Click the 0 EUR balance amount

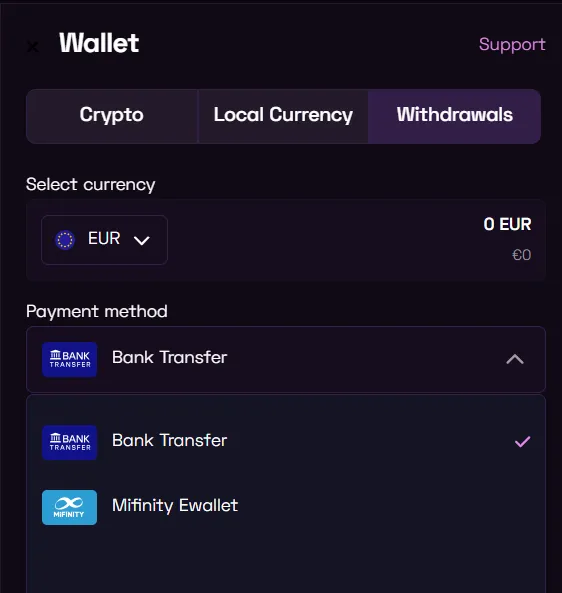pos(507,224)
